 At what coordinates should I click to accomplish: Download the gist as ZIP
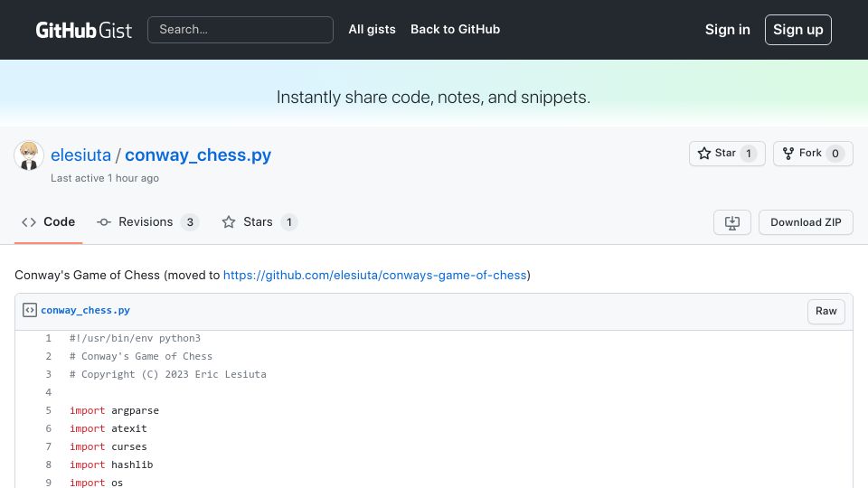pos(806,222)
